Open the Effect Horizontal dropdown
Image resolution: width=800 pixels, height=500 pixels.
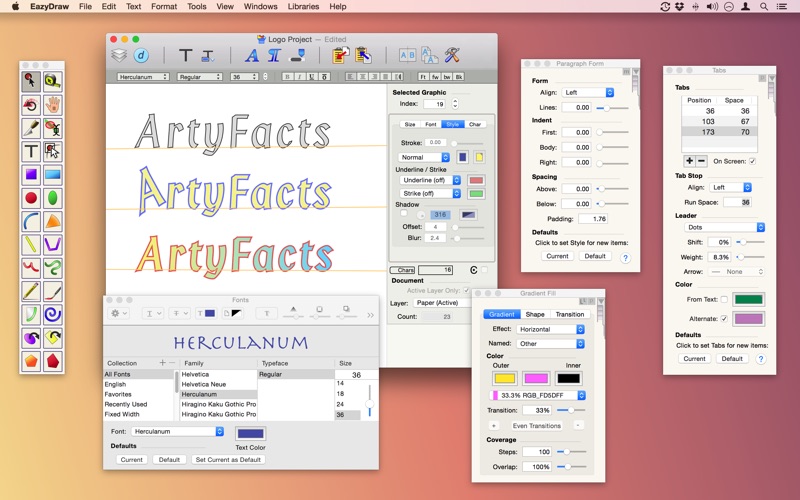click(551, 329)
